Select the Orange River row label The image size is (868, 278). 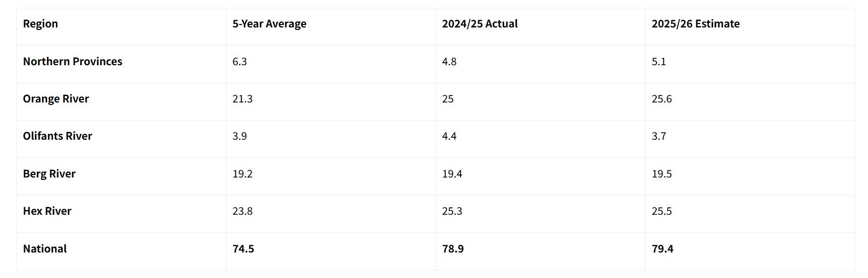56,99
